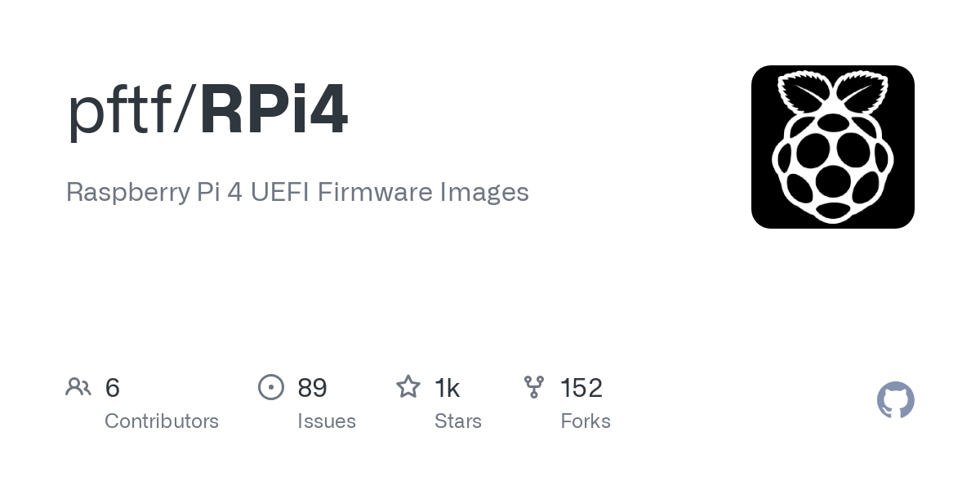Image resolution: width=980 pixels, height=490 pixels.
Task: Click the word UEFI in the description
Action: pos(279,192)
